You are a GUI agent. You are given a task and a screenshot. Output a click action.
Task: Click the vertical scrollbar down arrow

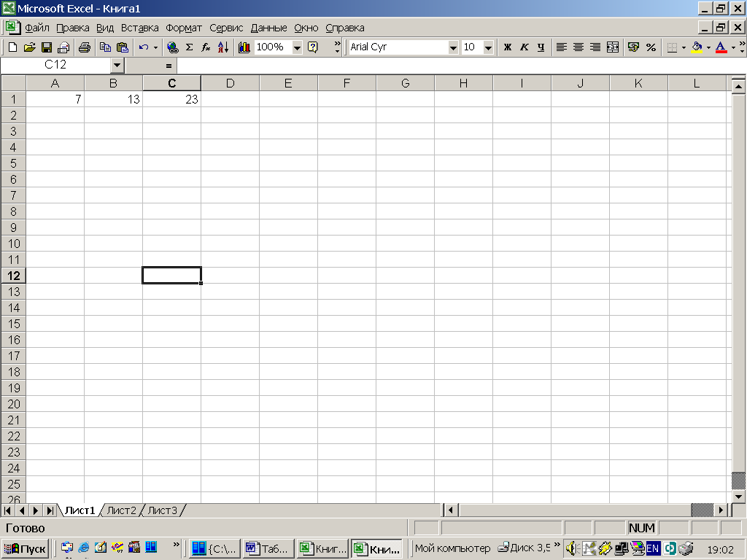pos(738,496)
